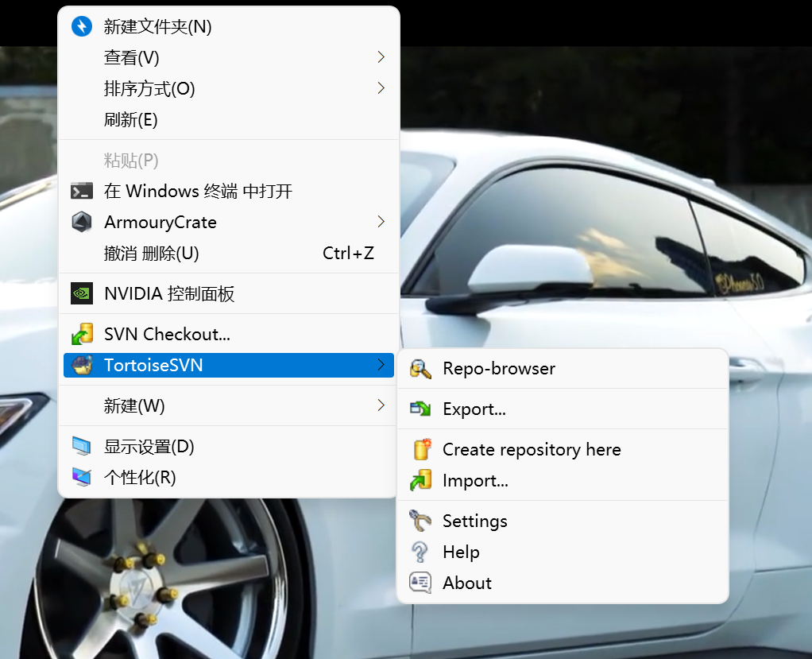
Task: Choose Export... in TortoiseSVN submenu
Action: (x=563, y=409)
